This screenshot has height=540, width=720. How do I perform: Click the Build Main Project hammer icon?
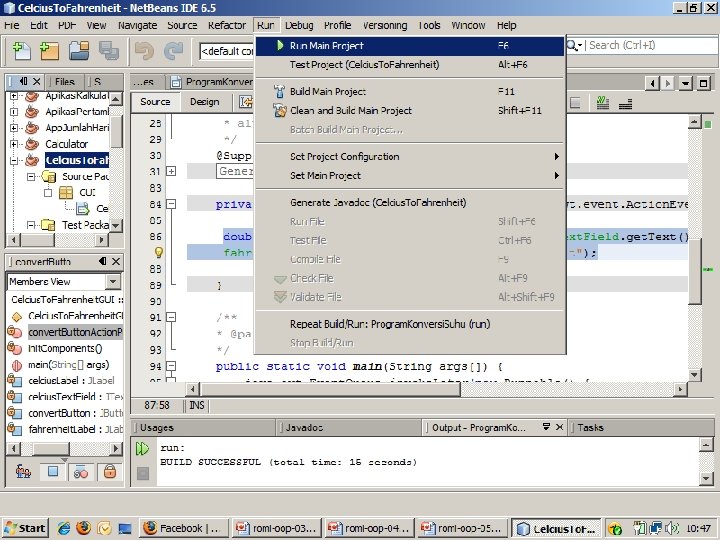click(x=279, y=91)
